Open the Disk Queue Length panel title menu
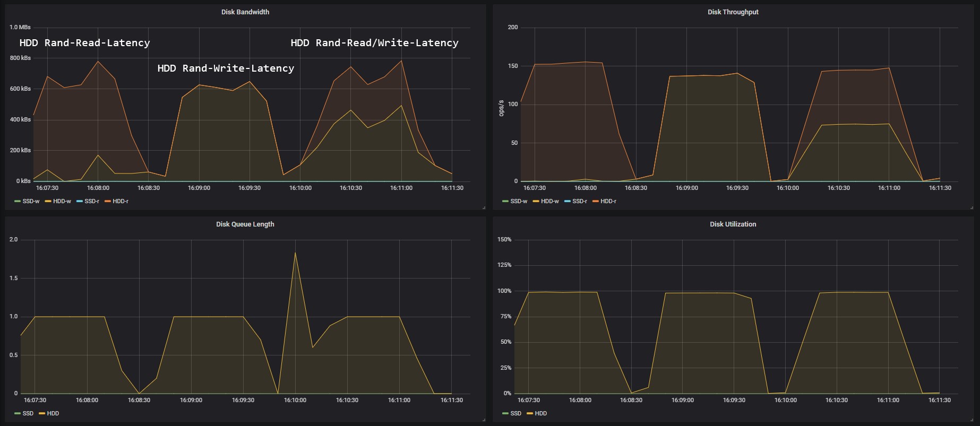This screenshot has width=980, height=426. pyautogui.click(x=245, y=224)
